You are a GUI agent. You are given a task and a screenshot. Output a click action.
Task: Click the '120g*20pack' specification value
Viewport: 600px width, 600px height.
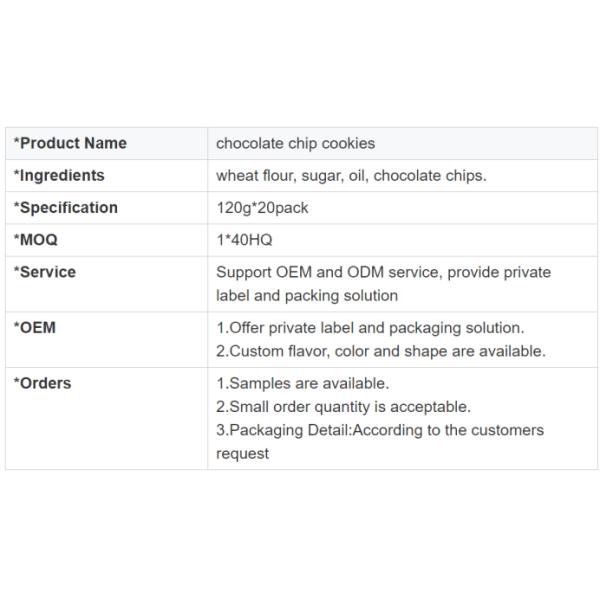(262, 207)
